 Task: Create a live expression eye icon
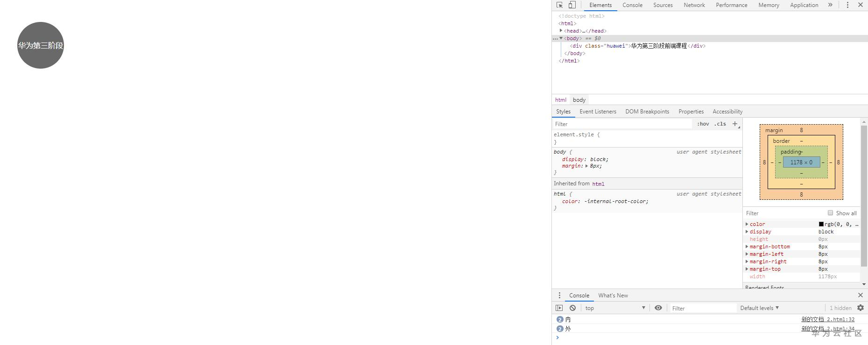click(x=658, y=308)
